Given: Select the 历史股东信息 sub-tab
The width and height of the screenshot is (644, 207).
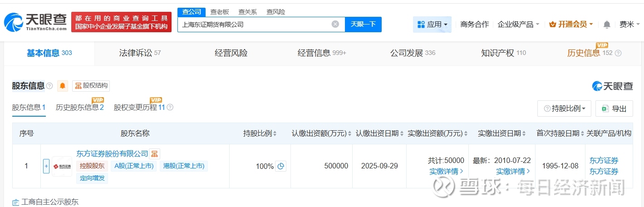Looking at the screenshot, I should click(x=80, y=108).
